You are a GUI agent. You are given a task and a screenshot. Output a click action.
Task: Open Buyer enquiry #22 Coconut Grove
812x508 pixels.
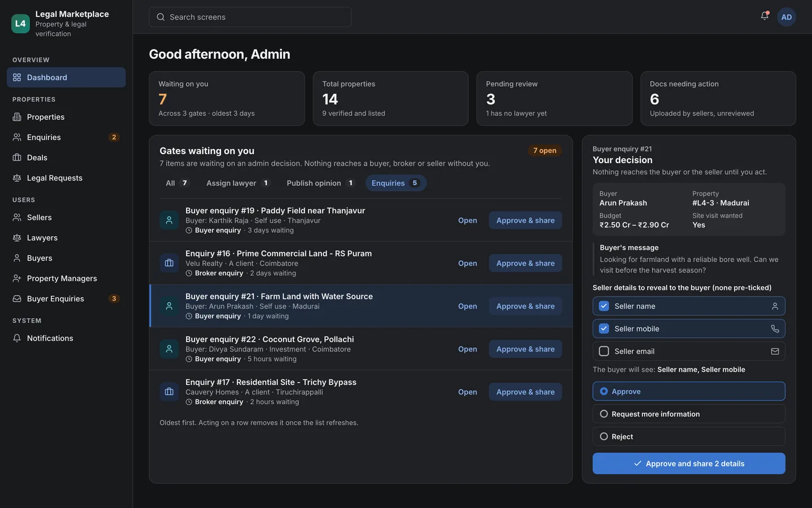(x=467, y=349)
